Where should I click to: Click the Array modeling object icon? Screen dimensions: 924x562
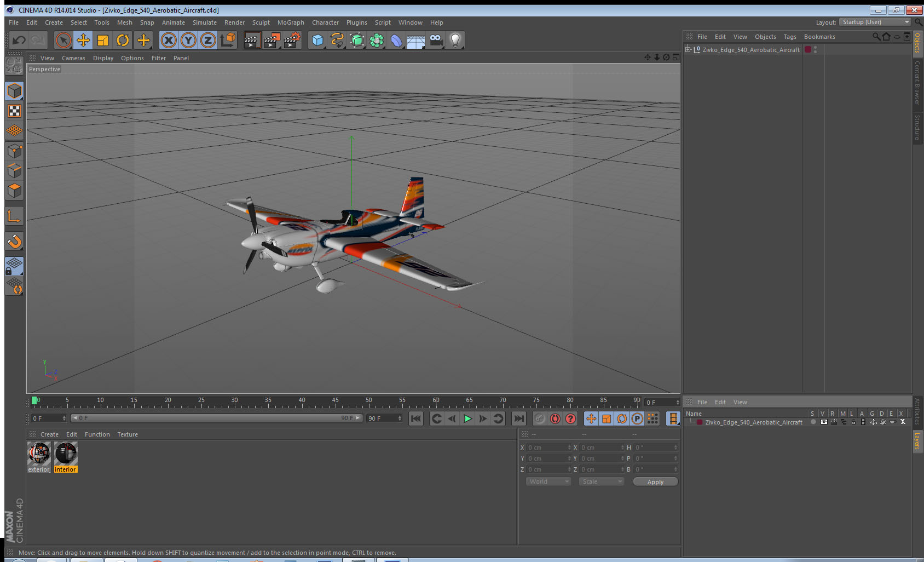(x=377, y=40)
